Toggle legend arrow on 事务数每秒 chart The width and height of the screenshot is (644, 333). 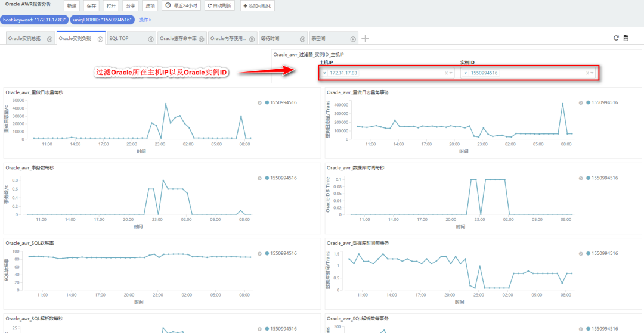[259, 178]
